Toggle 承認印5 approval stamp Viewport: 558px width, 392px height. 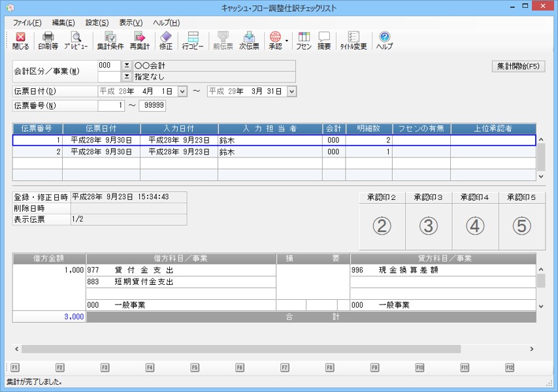[x=521, y=225]
